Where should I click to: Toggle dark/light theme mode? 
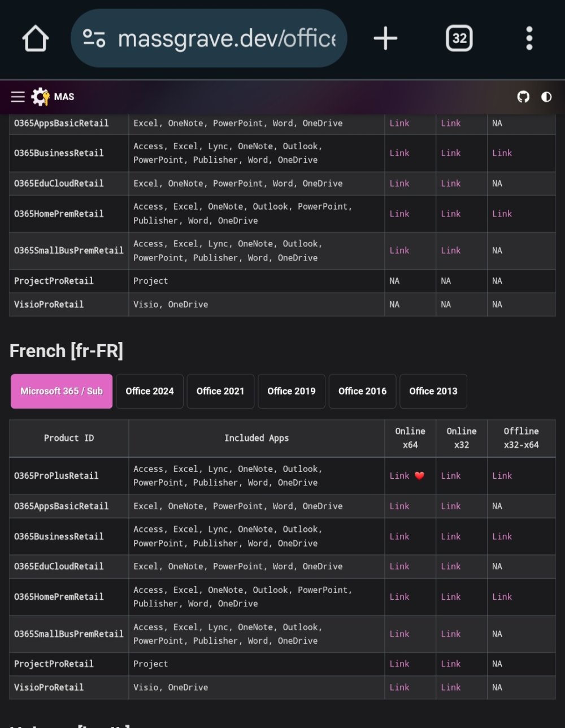[x=546, y=97]
